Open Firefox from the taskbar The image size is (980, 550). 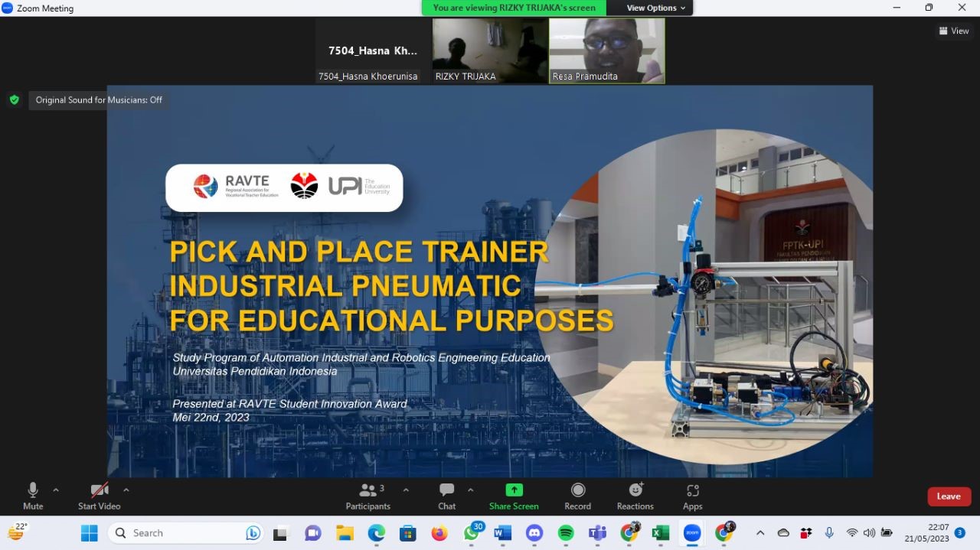439,533
